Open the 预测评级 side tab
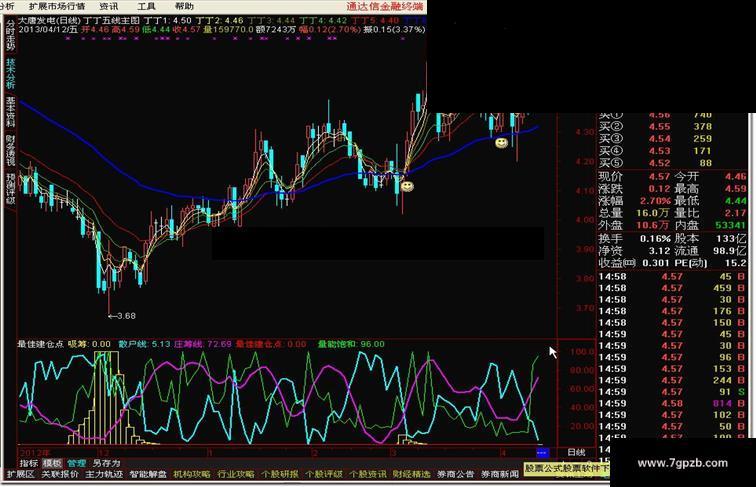The width and height of the screenshot is (756, 487). (x=10, y=189)
